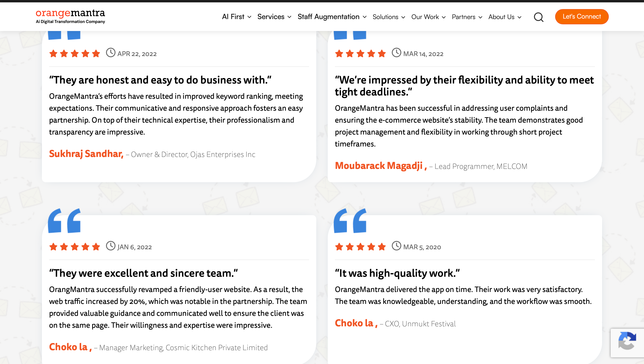Open the Partners menu item

[467, 17]
